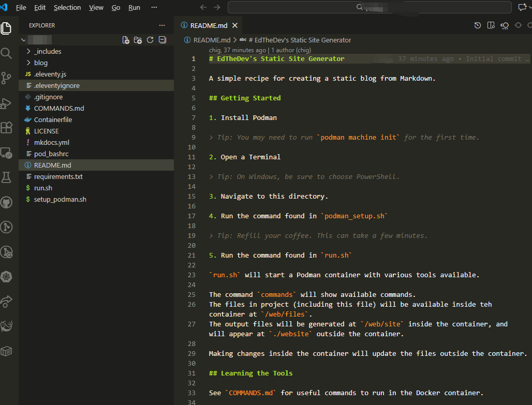Click the heading symbol in the breadcrumb
This screenshot has width=532, height=405.
click(300, 40)
